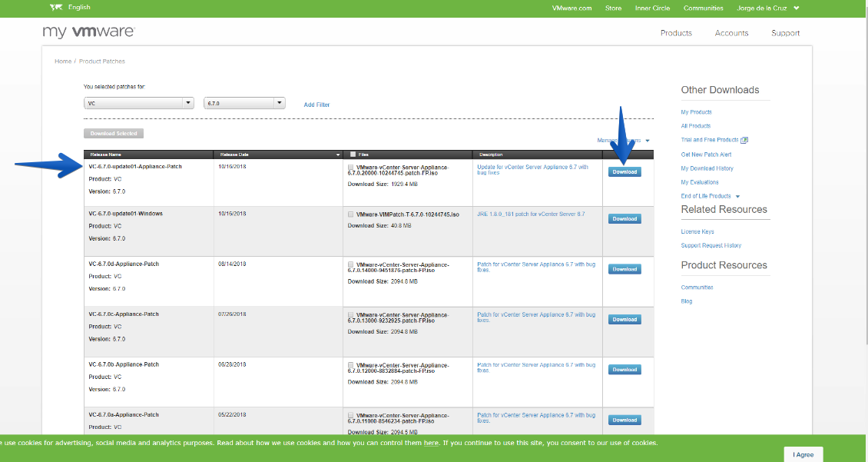Click I Agree on the cookie banner
This screenshot has width=868, height=462.
(x=803, y=454)
